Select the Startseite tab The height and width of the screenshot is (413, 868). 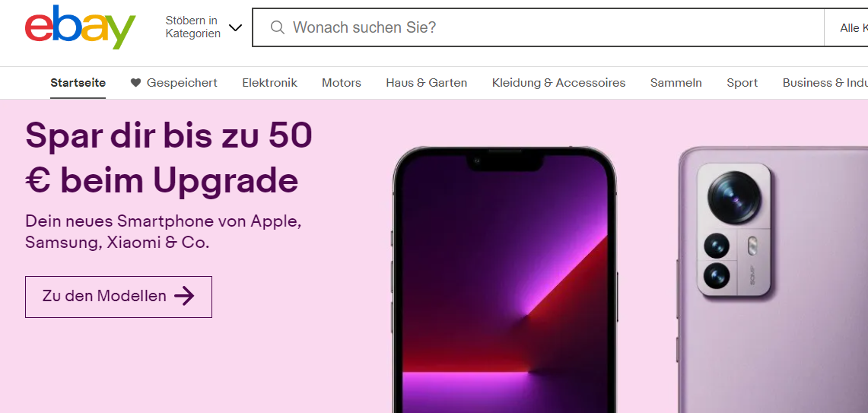point(78,83)
